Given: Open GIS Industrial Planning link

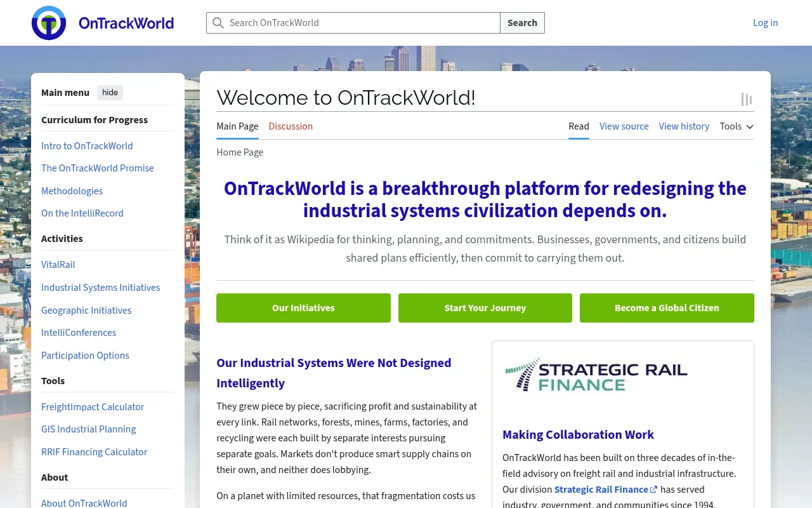Looking at the screenshot, I should click(x=88, y=429).
